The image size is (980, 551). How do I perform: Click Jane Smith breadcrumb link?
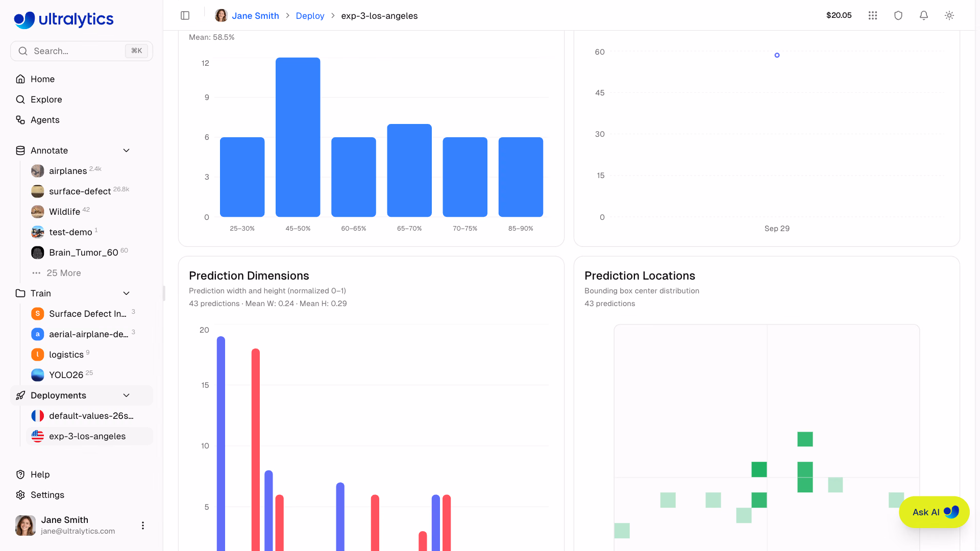click(x=255, y=16)
